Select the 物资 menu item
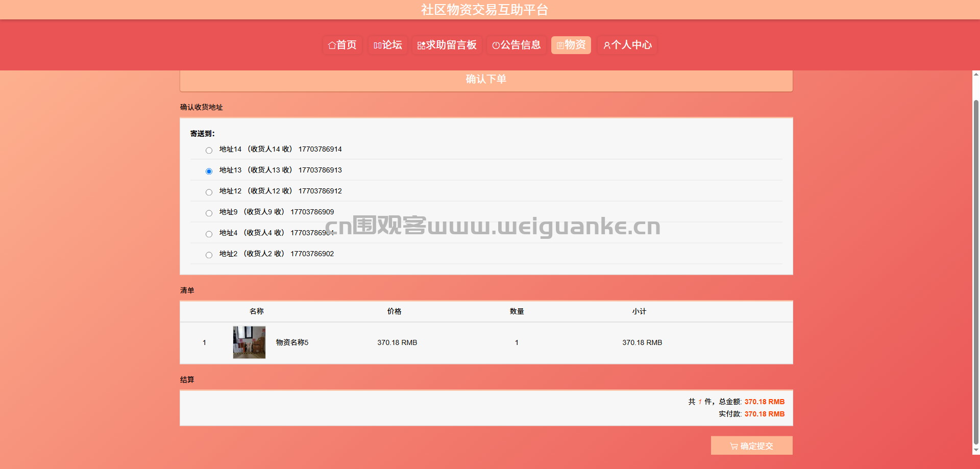 pos(571,45)
